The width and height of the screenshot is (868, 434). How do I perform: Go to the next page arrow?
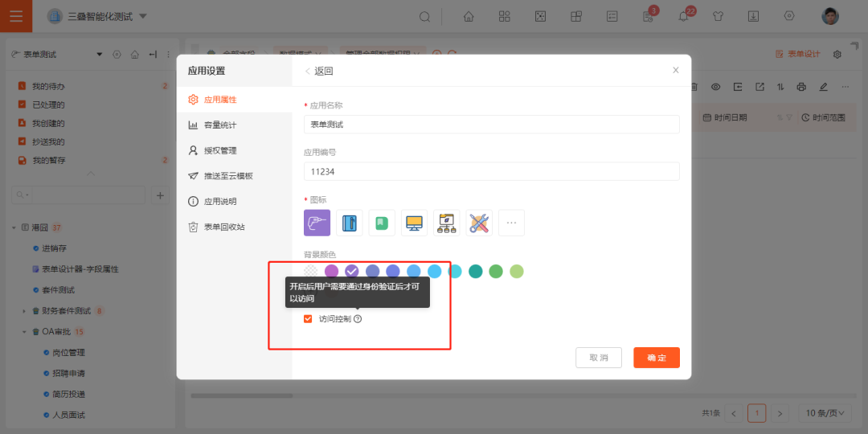click(x=780, y=413)
